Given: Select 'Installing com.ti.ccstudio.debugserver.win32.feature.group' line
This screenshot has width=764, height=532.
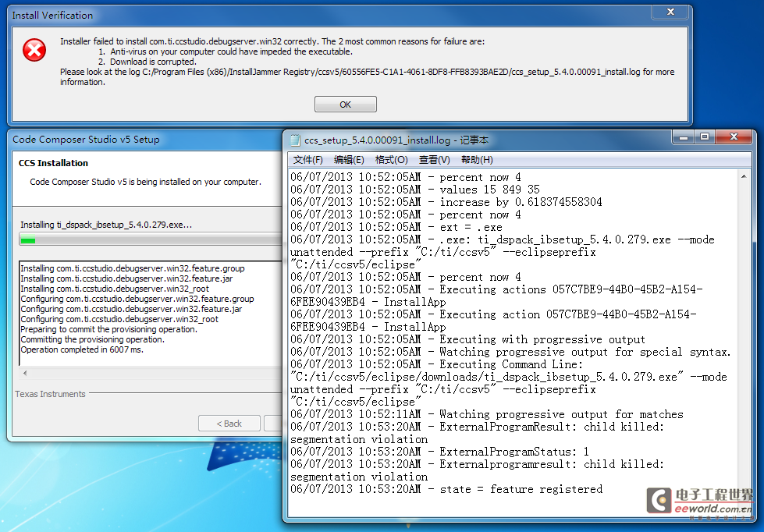Looking at the screenshot, I should (133, 268).
